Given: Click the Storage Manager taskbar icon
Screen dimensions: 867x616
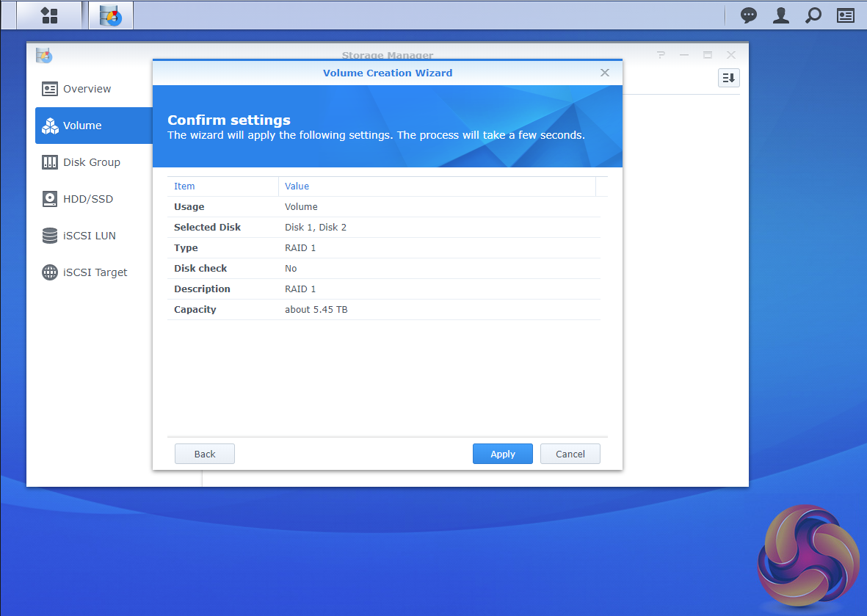Looking at the screenshot, I should (x=111, y=15).
